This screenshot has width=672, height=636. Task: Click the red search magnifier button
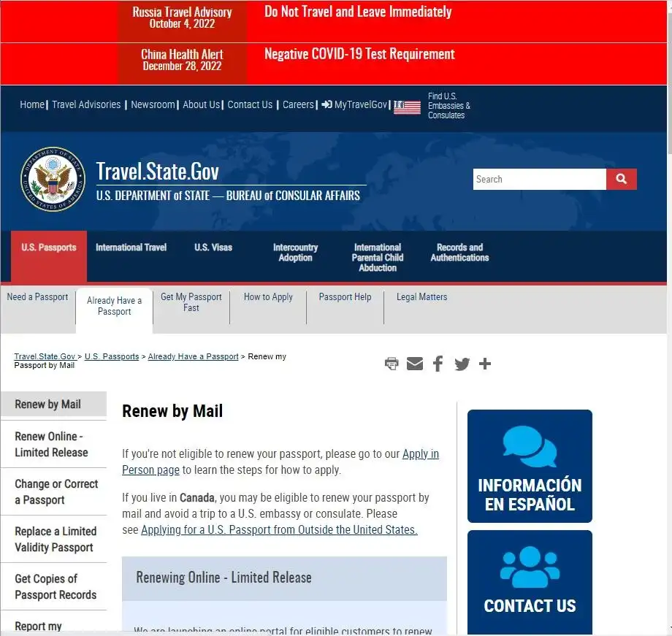[621, 179]
